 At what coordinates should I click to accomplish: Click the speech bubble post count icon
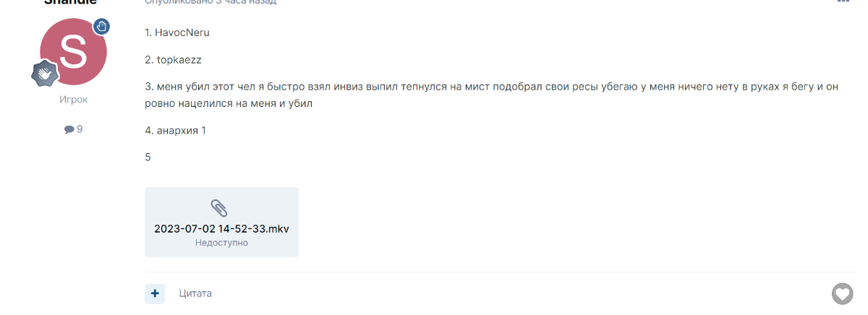(x=69, y=129)
